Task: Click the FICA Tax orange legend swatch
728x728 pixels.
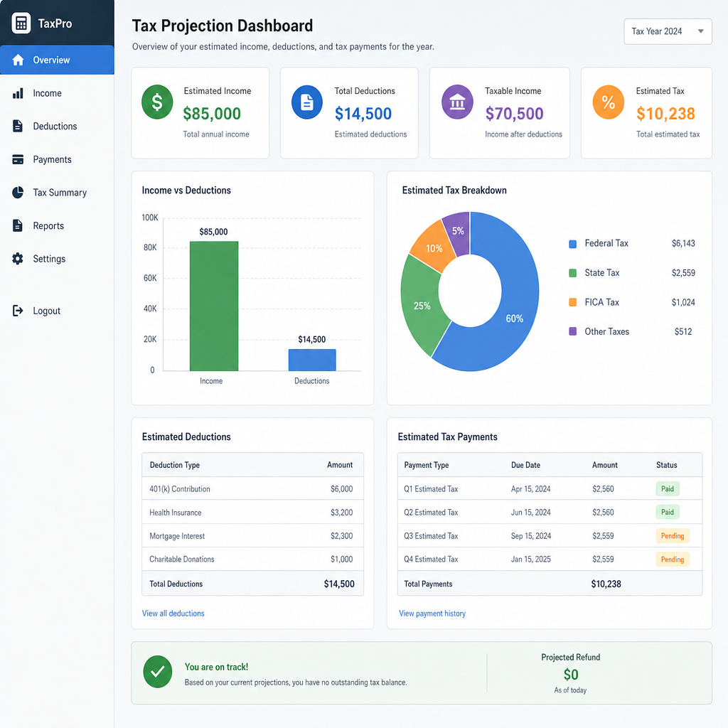Action: (x=573, y=302)
